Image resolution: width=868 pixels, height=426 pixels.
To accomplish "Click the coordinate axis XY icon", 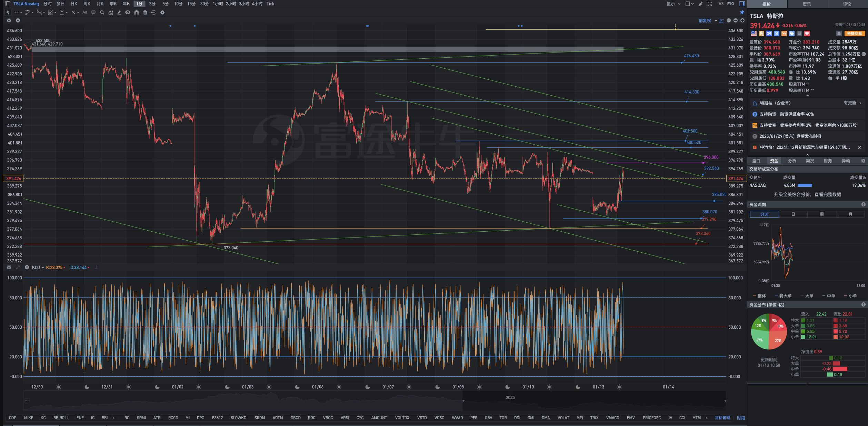I will (x=721, y=21).
